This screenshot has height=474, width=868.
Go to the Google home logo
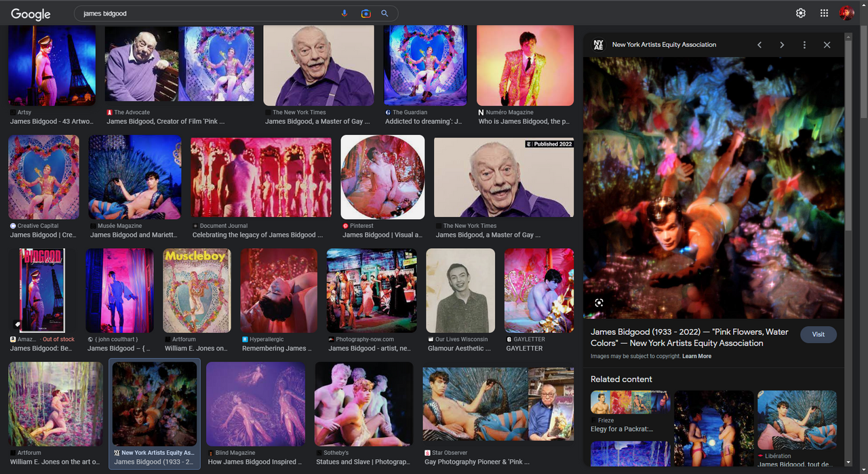31,14
